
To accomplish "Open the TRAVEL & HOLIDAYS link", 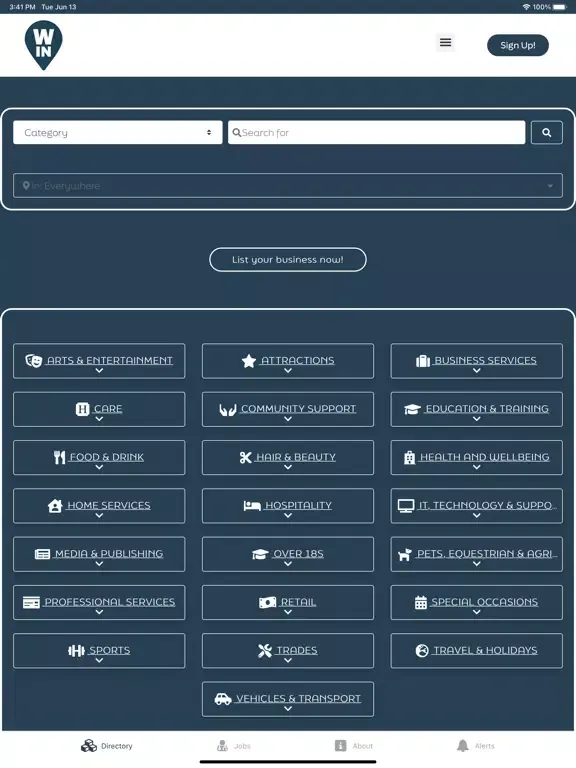I will (485, 650).
